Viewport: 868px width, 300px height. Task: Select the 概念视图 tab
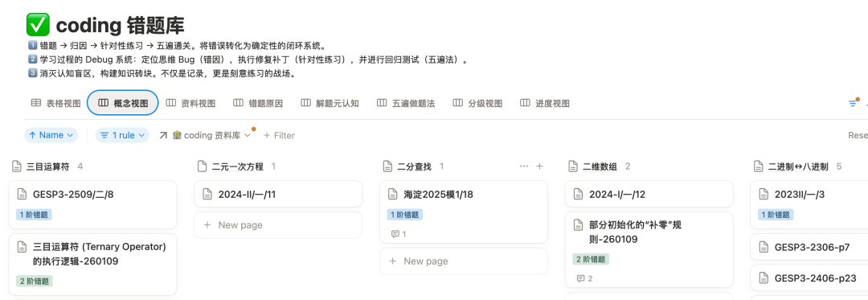point(123,103)
